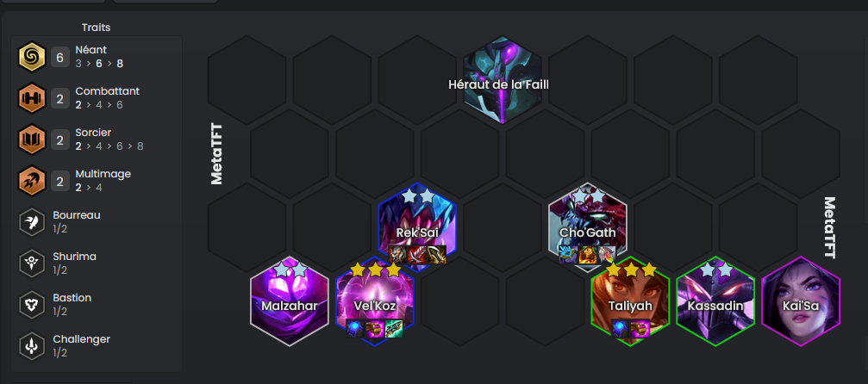Select the Vel'Koz champion portrait
The height and width of the screenshot is (384, 868).
[x=375, y=301]
